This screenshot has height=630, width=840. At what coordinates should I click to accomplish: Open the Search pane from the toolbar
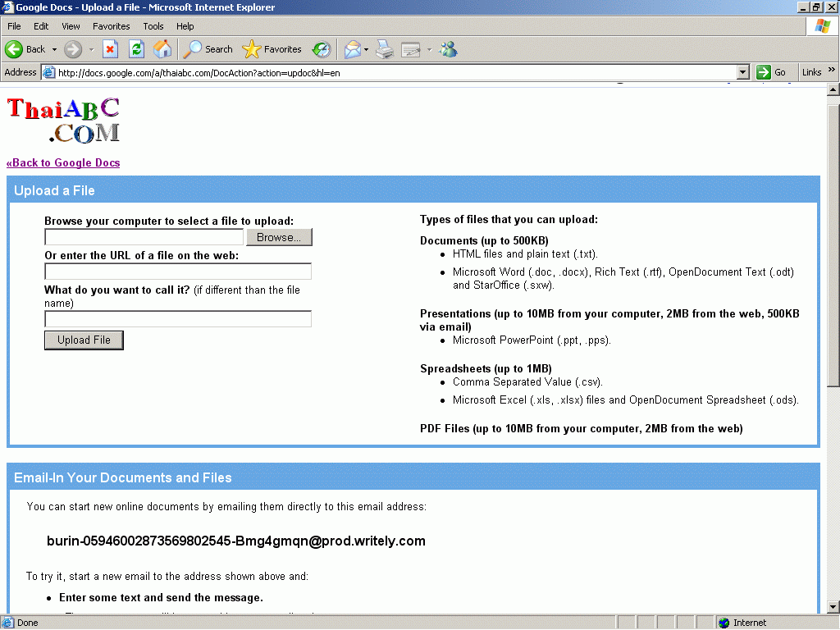click(x=208, y=49)
